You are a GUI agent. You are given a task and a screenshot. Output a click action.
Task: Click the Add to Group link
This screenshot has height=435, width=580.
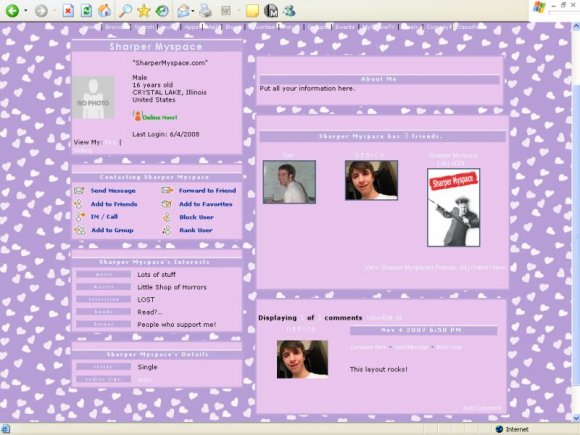tap(112, 230)
